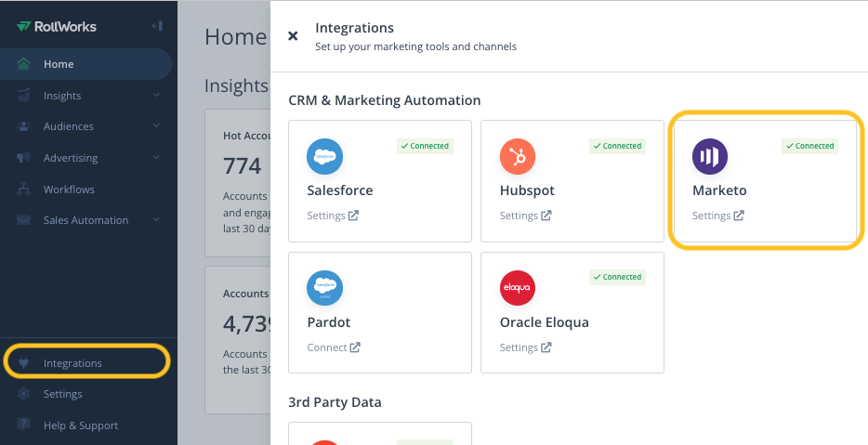Collapse the sidebar with arrow icon
This screenshot has height=445, width=868.
[157, 26]
